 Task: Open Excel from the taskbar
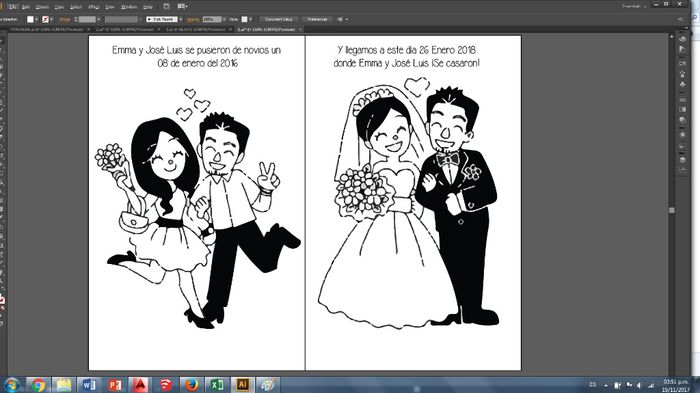point(217,385)
